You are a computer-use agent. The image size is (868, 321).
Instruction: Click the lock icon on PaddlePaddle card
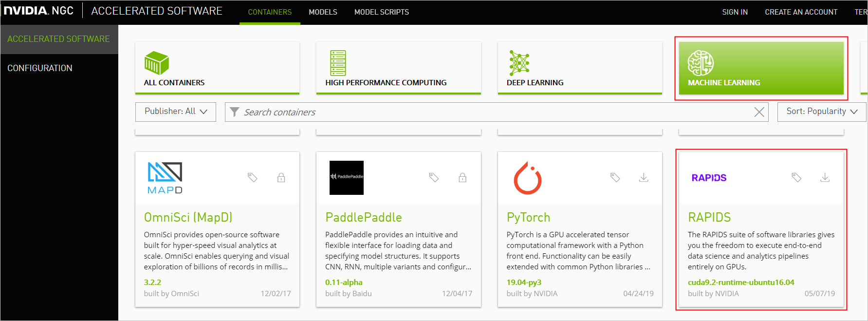(462, 177)
